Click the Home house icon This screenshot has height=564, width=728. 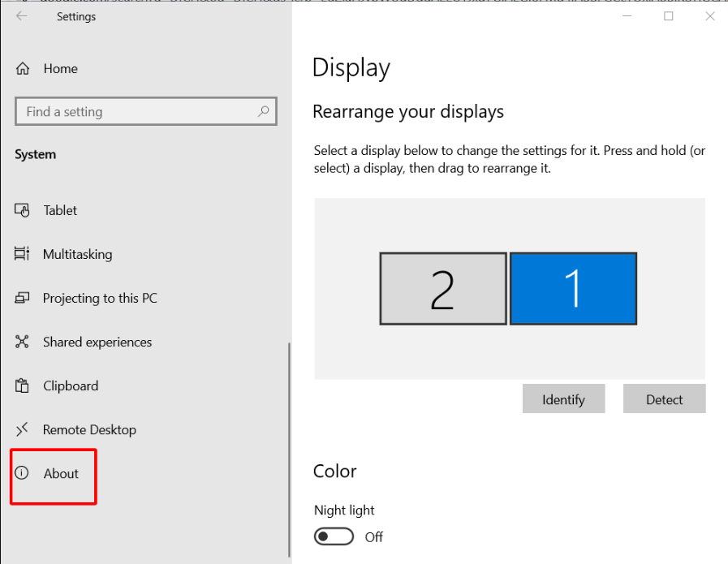[23, 69]
